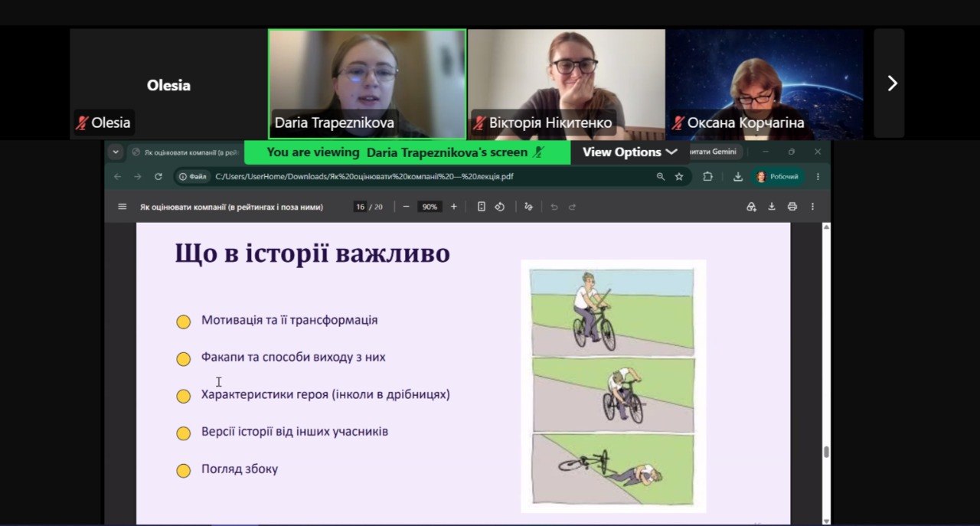Click the zoom out minus button
The height and width of the screenshot is (526, 980).
tap(406, 207)
